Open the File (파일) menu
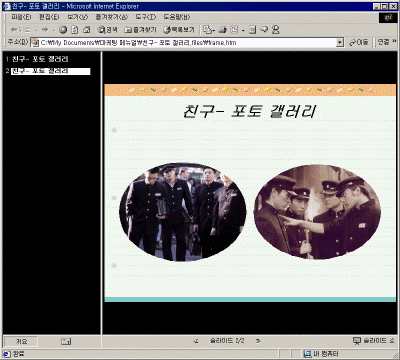 pos(21,17)
